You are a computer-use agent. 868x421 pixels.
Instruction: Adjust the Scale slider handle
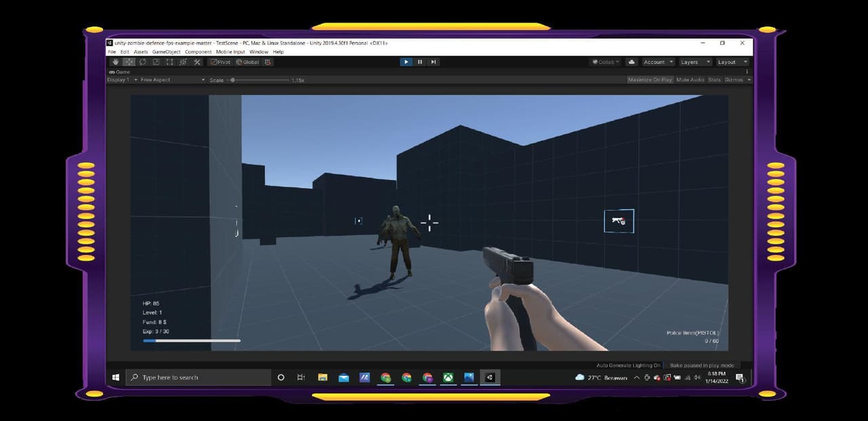coord(233,80)
